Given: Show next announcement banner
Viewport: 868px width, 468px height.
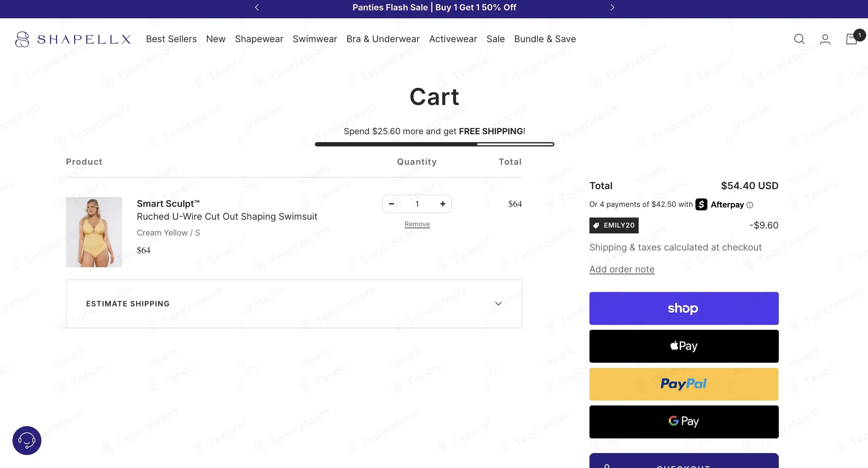Looking at the screenshot, I should click(612, 7).
